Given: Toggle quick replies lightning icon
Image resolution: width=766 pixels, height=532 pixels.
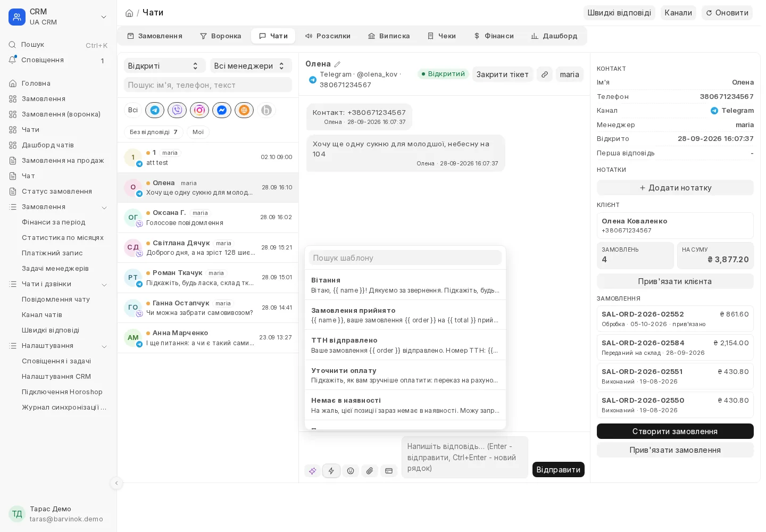Looking at the screenshot, I should point(331,471).
